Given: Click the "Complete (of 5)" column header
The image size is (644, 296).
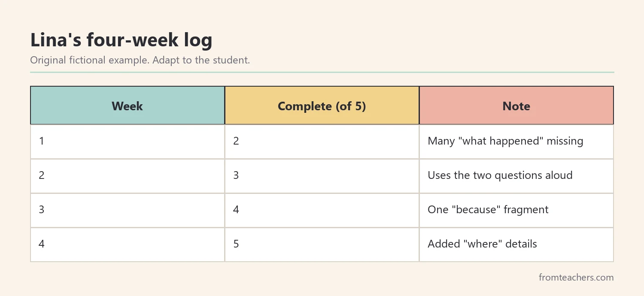Looking at the screenshot, I should click(x=322, y=106).
